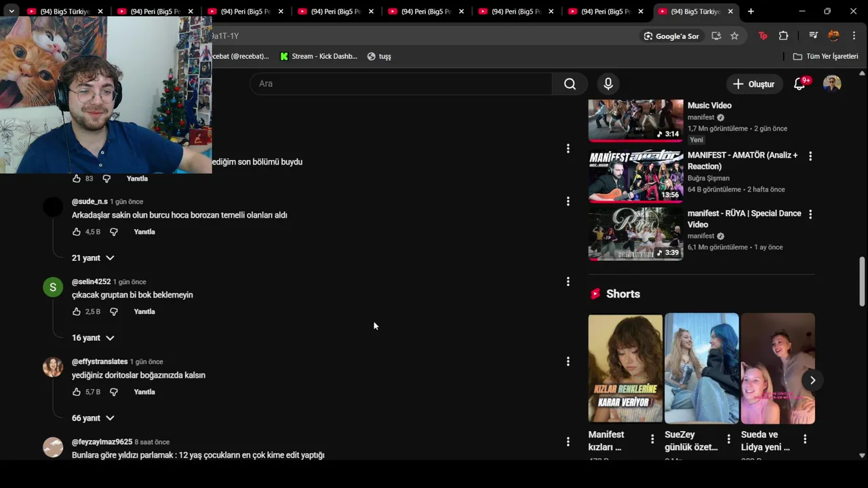Viewport: 868px width, 488px height.
Task: Open a new browser tab
Action: (x=751, y=12)
